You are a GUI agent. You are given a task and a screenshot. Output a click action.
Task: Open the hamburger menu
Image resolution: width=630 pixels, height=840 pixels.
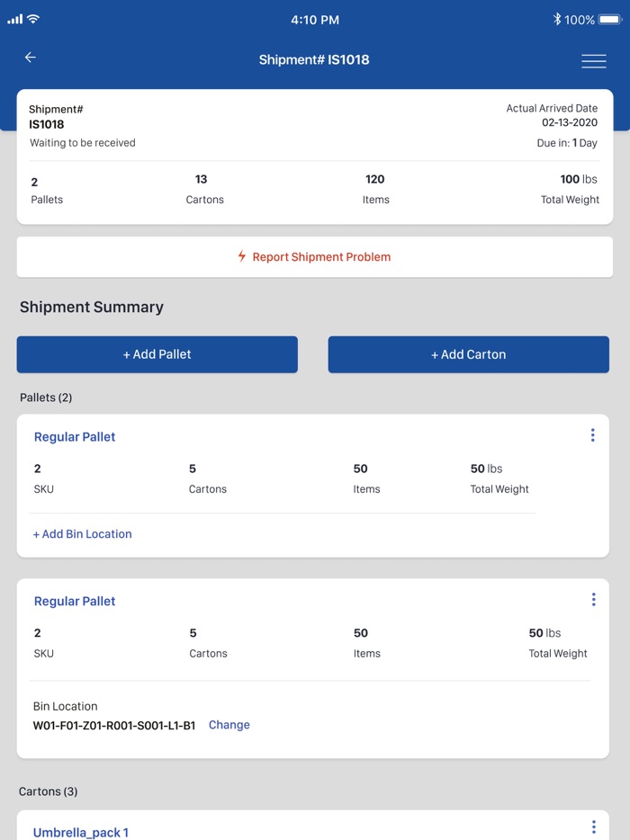[593, 60]
